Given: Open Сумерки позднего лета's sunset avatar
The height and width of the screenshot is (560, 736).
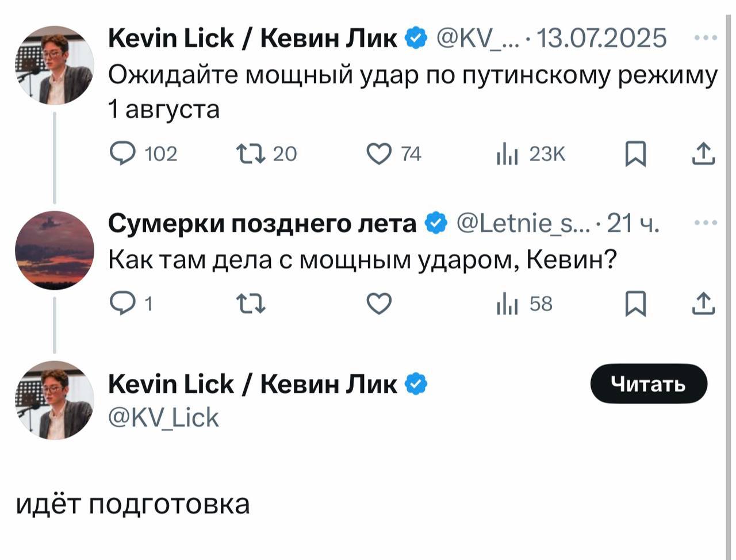Looking at the screenshot, I should 54,250.
